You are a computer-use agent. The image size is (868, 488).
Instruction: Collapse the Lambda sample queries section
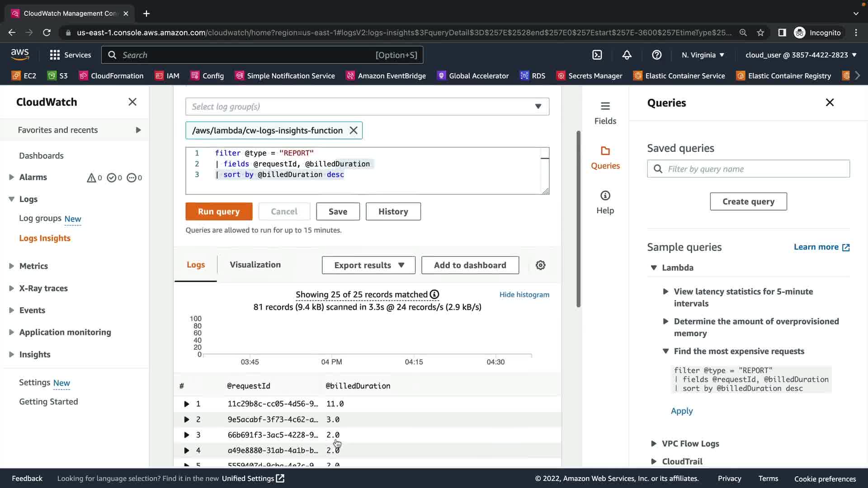[654, 267]
